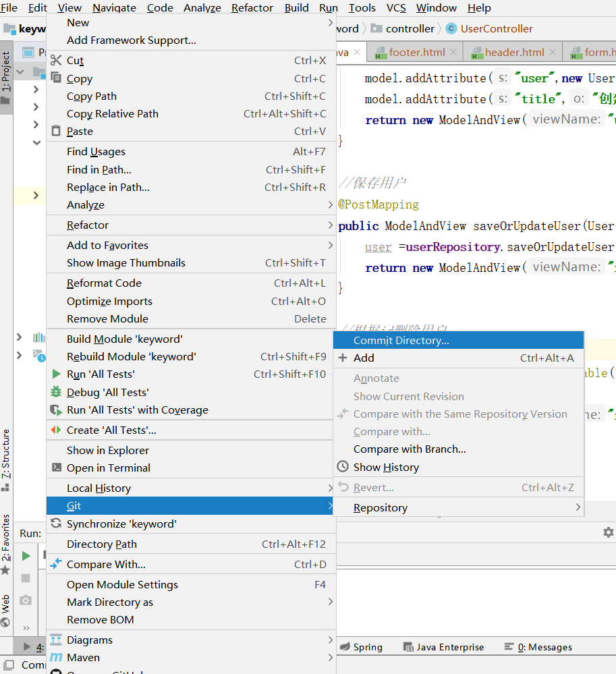
Task: Open the Refactor menu in menu bar
Action: click(252, 7)
